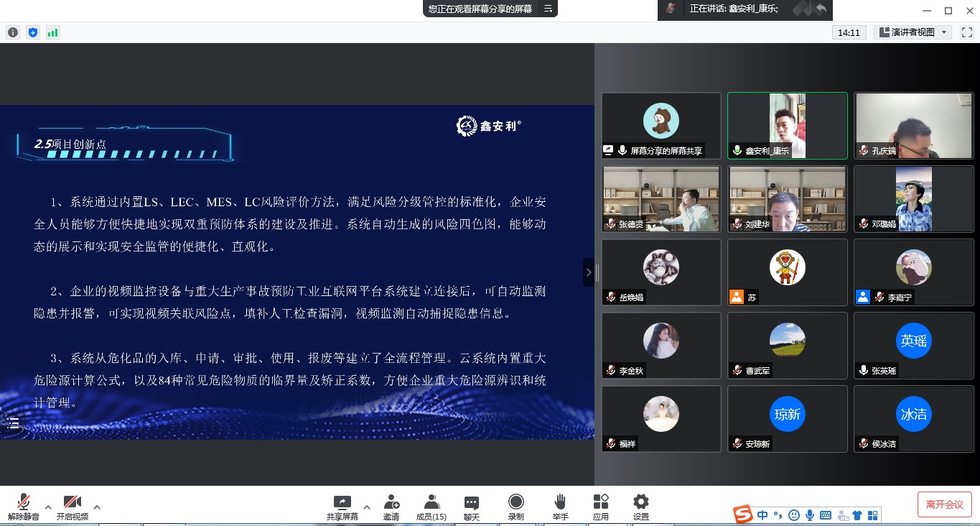The width and height of the screenshot is (980, 526).
Task: Open 设置 settings gear
Action: (641, 502)
